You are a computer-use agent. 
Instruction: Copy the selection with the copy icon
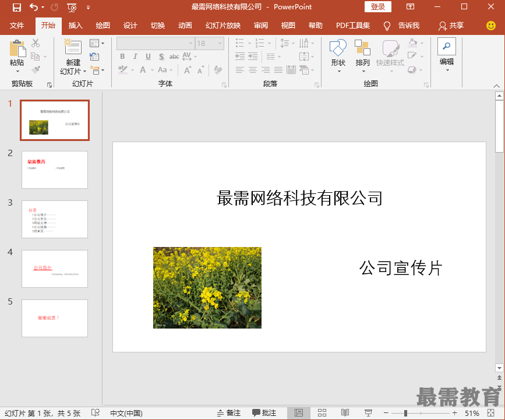pyautogui.click(x=35, y=57)
